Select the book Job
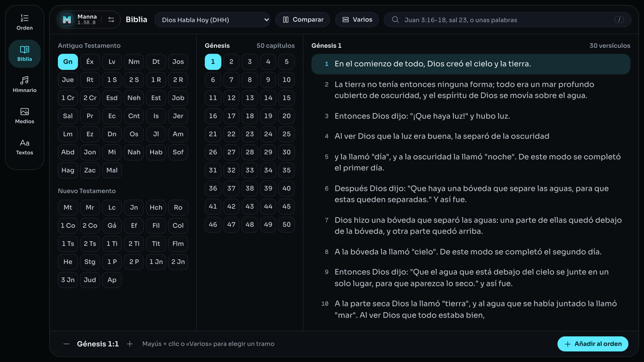The height and width of the screenshot is (362, 644). [x=178, y=98]
